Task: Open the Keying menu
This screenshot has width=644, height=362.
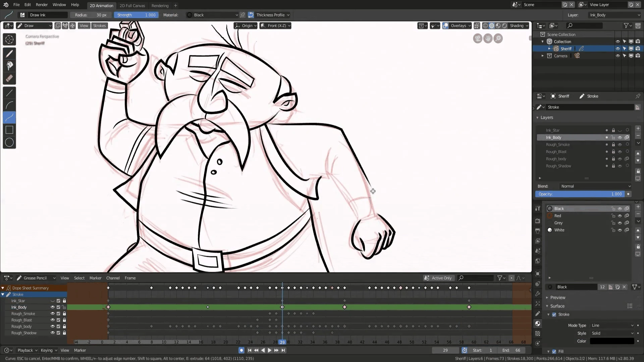Action: tap(49, 350)
